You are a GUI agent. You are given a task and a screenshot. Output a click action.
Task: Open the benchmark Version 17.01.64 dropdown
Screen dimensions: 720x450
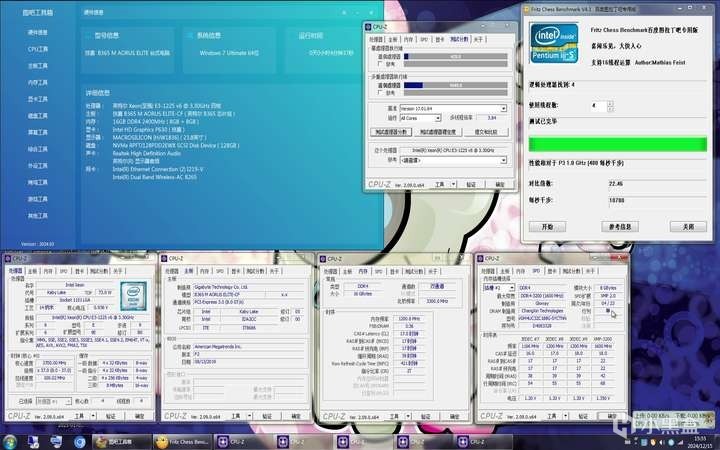(x=453, y=108)
